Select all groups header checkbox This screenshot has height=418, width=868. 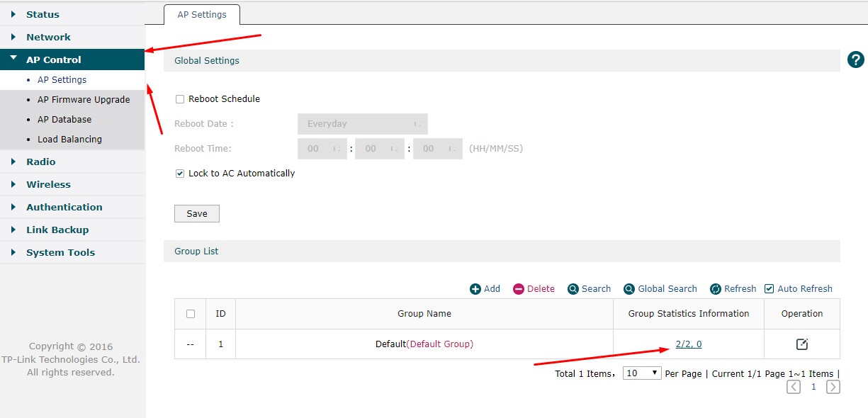coord(190,314)
